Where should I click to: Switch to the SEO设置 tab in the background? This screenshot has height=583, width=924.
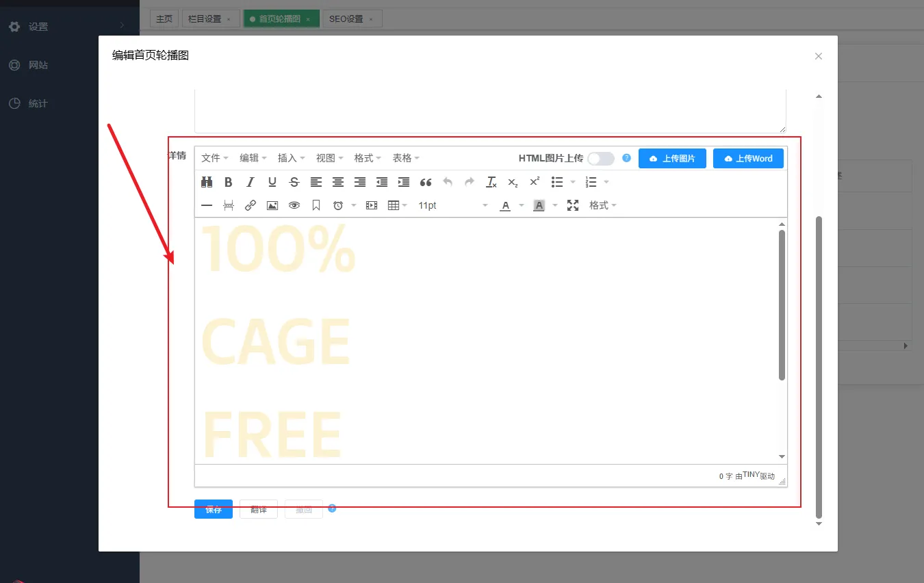352,18
